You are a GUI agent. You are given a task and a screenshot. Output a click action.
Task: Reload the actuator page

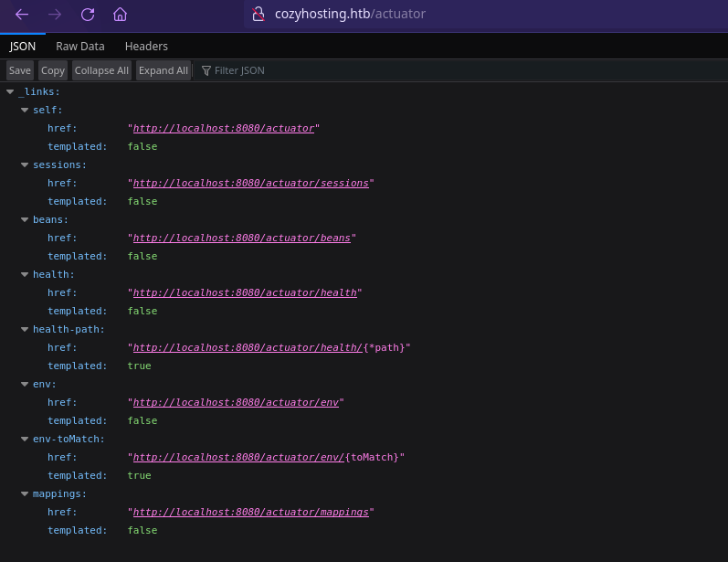(88, 15)
